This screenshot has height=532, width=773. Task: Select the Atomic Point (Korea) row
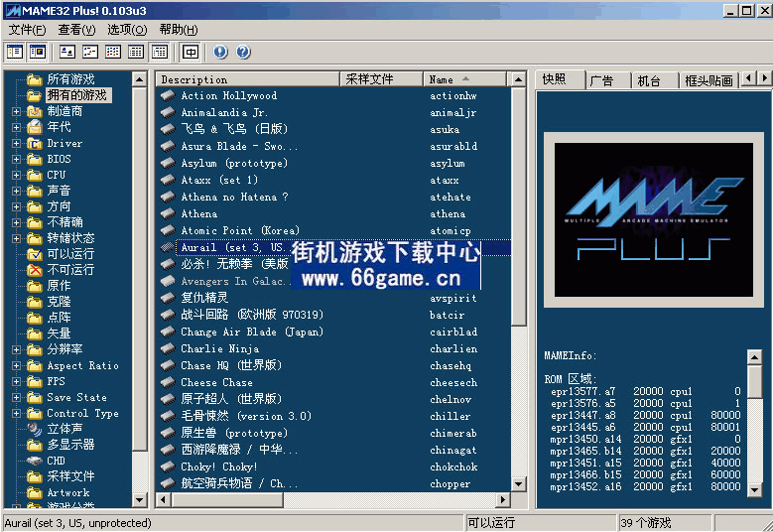click(333, 230)
